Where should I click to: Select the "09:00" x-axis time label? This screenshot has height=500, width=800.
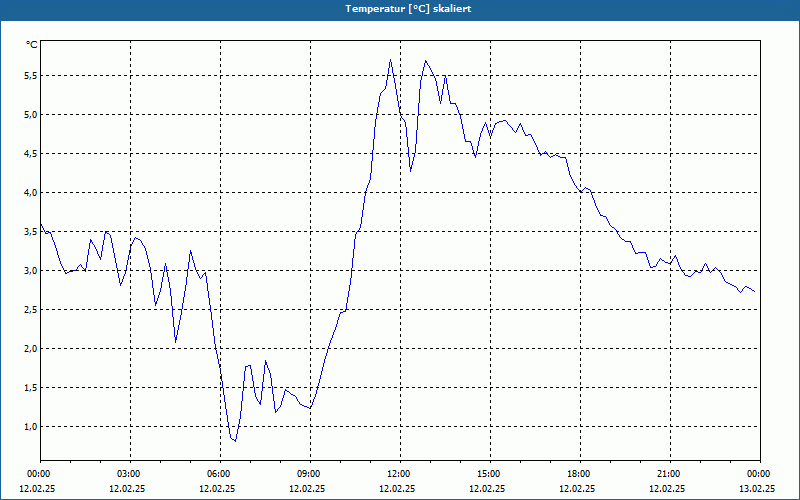(307, 474)
